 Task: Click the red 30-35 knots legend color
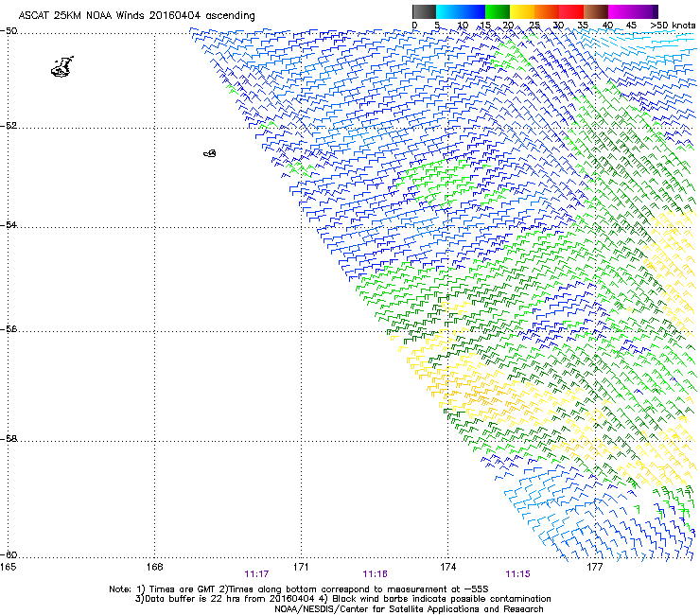(571, 11)
